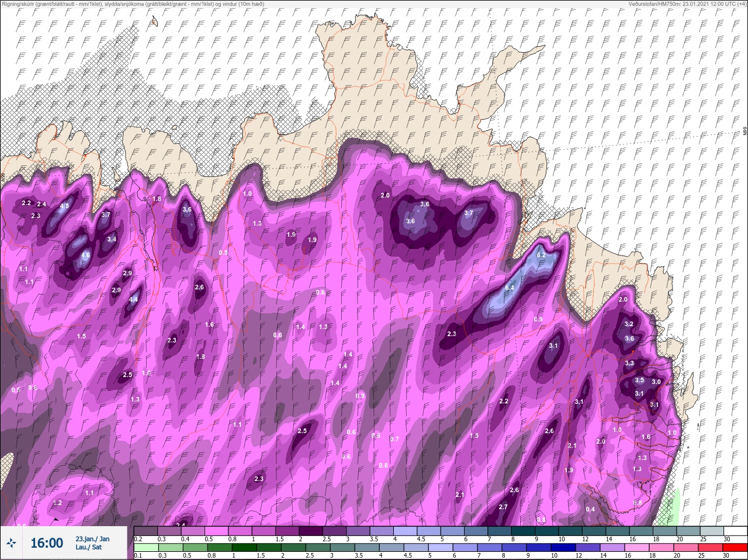Click the 3.3 precipitation value on the map
Viewport: 748px width, 560px height.
tap(629, 363)
